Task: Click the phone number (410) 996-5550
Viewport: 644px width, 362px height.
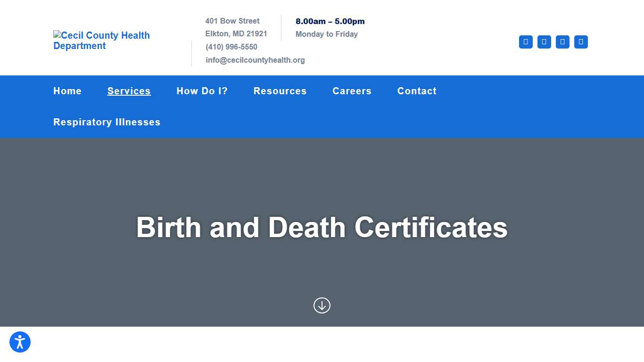Action: [231, 47]
